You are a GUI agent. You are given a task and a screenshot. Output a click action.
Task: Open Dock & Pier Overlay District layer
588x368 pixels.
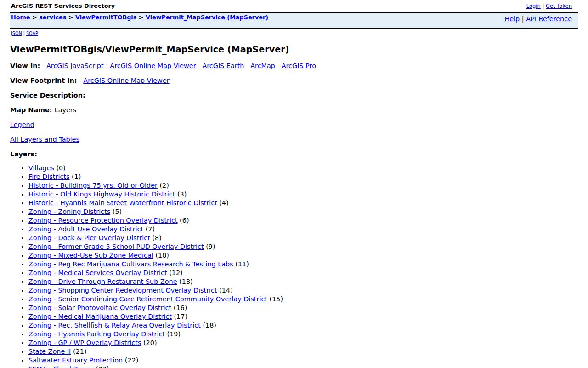89,238
